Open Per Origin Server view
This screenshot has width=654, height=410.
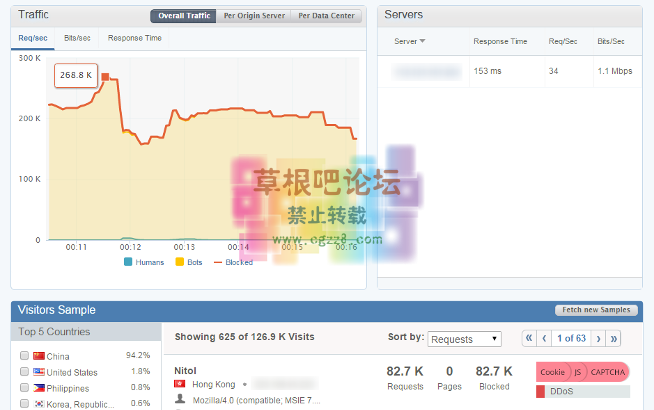254,16
